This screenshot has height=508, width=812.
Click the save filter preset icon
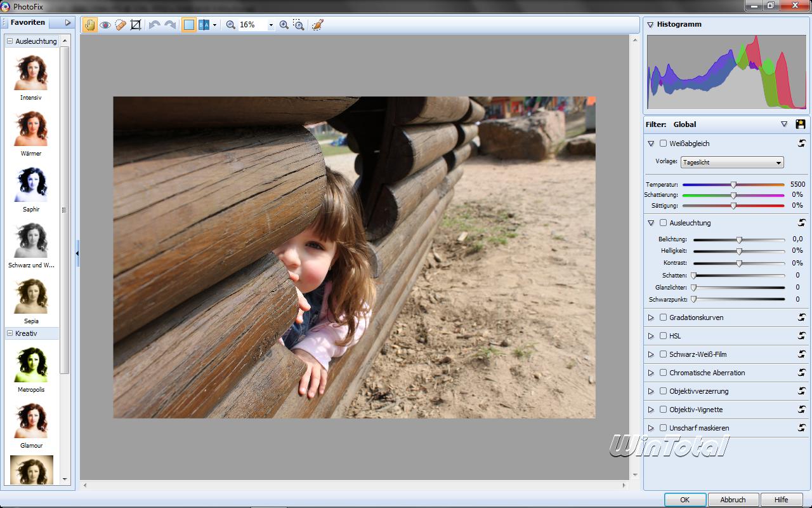(801, 124)
